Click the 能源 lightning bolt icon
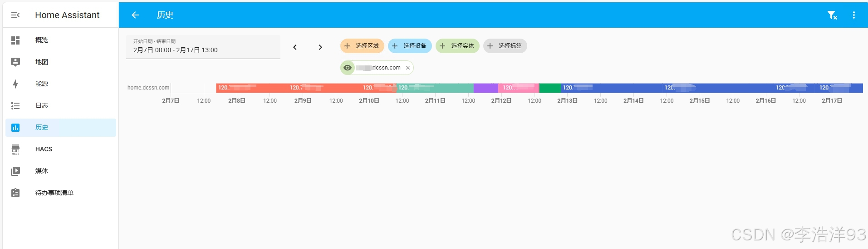Viewport: 868px width, 249px height. click(15, 84)
